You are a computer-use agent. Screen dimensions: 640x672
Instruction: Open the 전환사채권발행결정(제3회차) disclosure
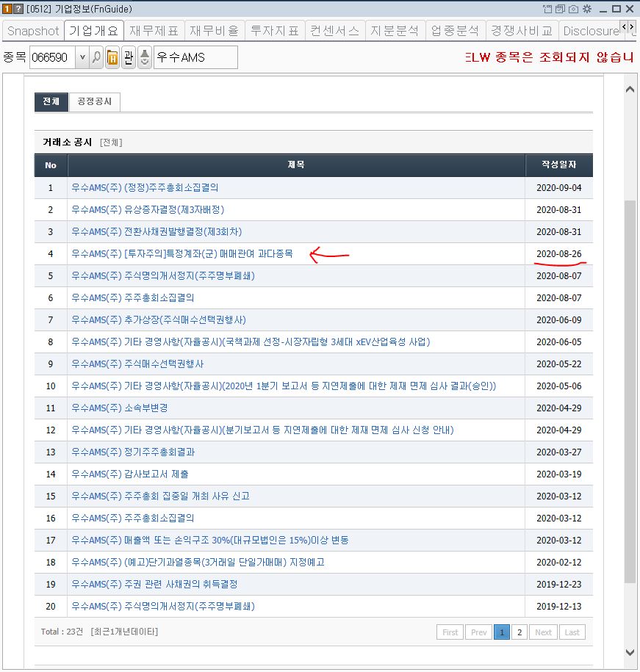click(157, 232)
